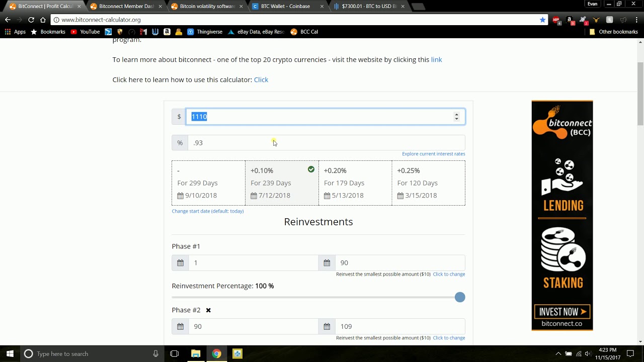This screenshot has height=362, width=644.
Task: Open the YouTube bookmark
Action: (85, 32)
